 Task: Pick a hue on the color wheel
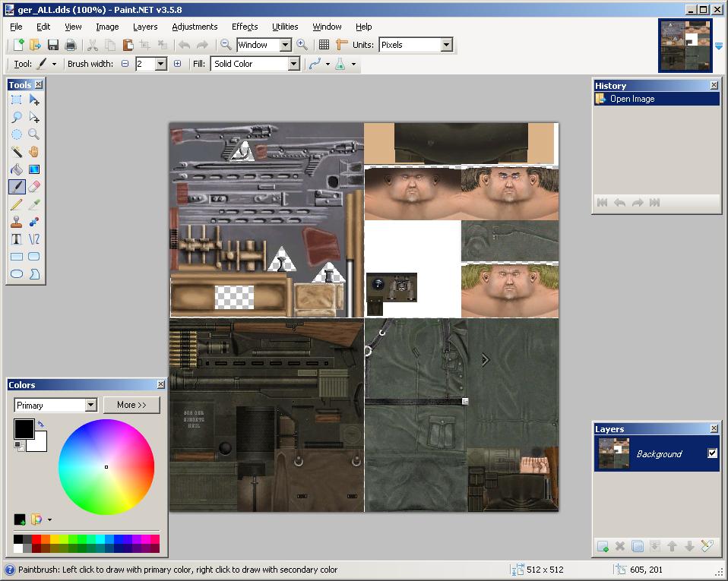coord(106,467)
